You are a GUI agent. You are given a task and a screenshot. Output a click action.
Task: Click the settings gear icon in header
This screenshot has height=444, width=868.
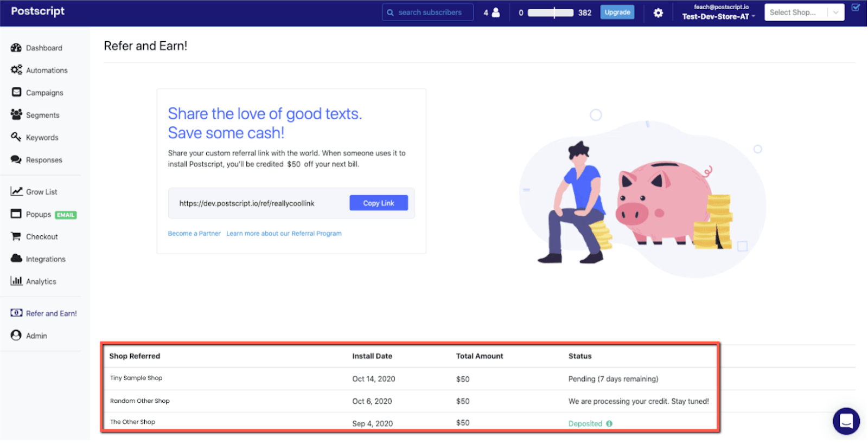pos(658,12)
